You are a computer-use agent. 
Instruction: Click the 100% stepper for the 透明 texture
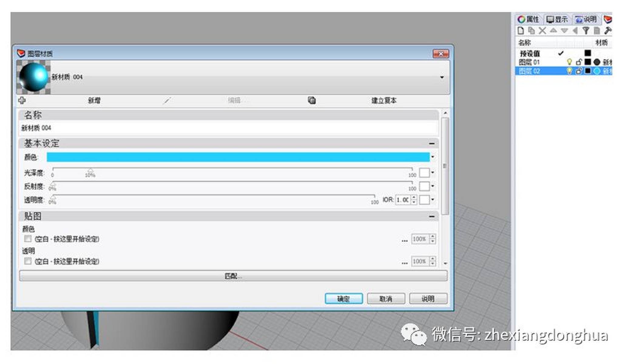[433, 261]
